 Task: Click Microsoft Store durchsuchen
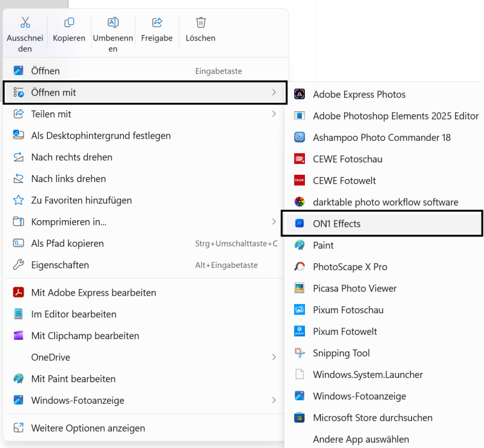[x=372, y=418]
